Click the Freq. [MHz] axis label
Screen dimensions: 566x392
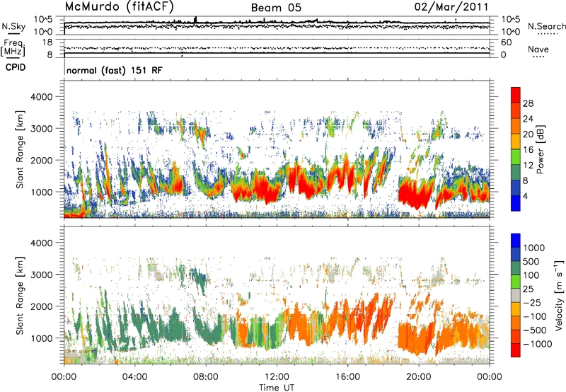point(13,47)
